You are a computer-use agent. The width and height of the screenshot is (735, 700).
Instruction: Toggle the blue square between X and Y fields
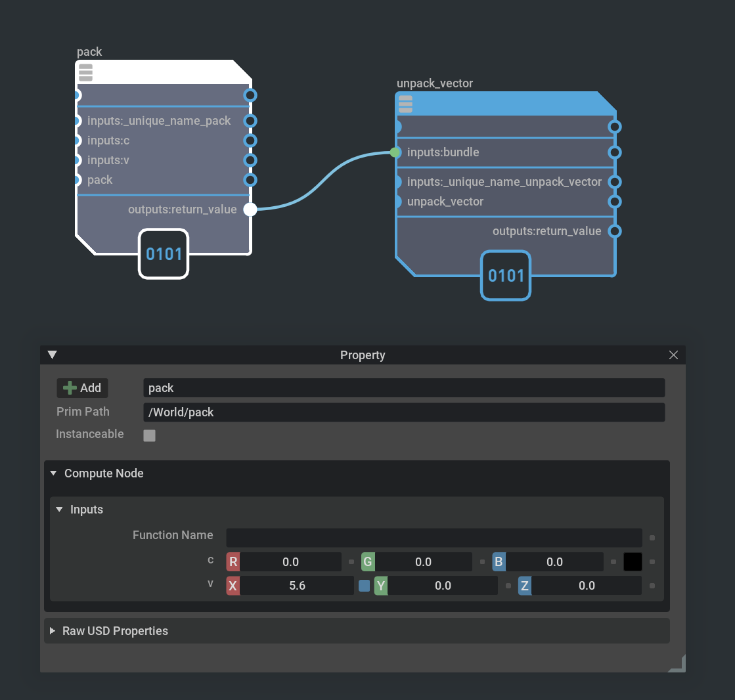365,585
